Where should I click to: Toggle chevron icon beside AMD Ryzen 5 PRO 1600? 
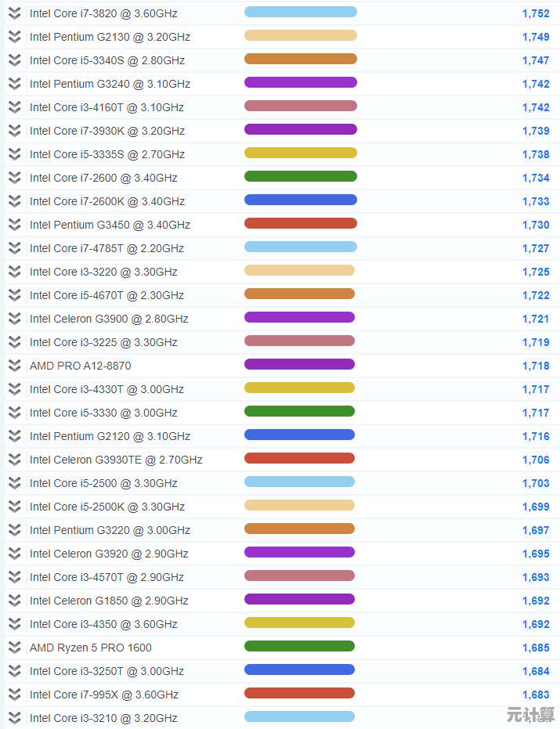click(x=14, y=648)
